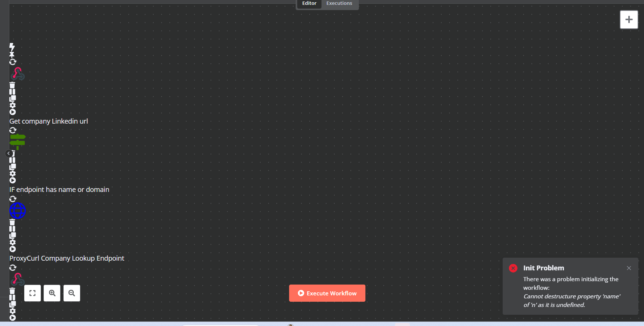The image size is (644, 326).
Task: Click the refresh icon above the green signpost
Action: [x=13, y=130]
